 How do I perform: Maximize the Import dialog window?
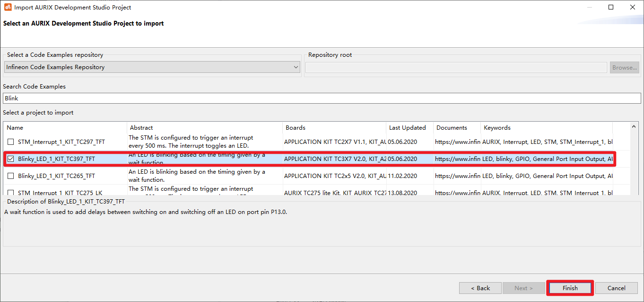pyautogui.click(x=611, y=7)
